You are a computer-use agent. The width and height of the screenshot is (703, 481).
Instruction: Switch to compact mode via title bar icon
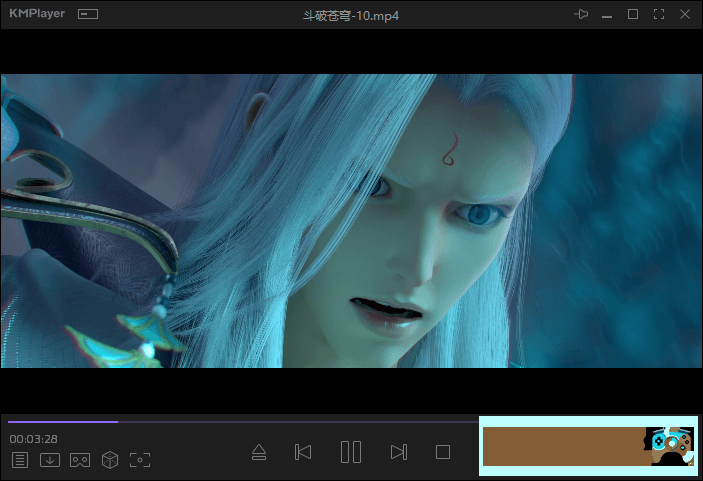pos(88,14)
